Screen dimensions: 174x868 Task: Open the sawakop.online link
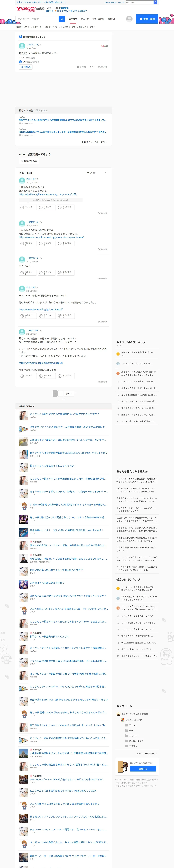click(41, 363)
